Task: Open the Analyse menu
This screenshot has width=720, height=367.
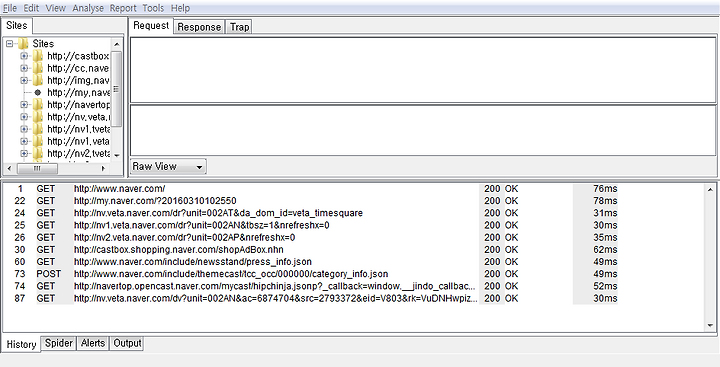Action: click(88, 8)
